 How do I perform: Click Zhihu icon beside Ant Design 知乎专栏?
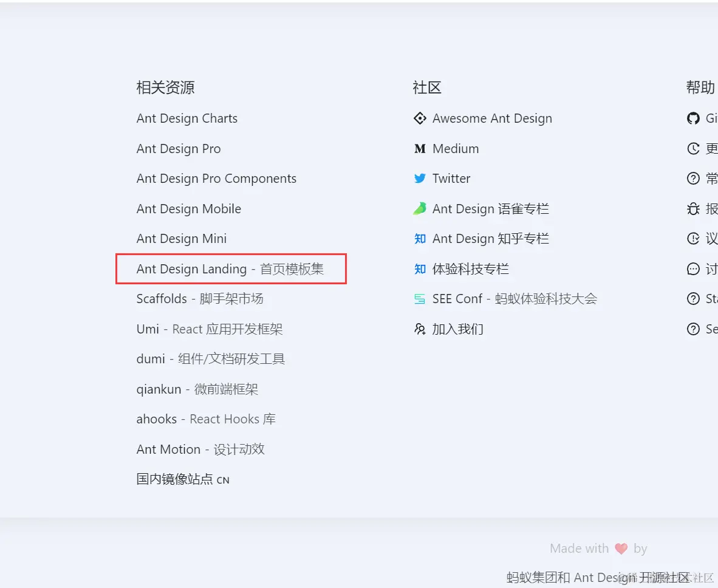[420, 239]
